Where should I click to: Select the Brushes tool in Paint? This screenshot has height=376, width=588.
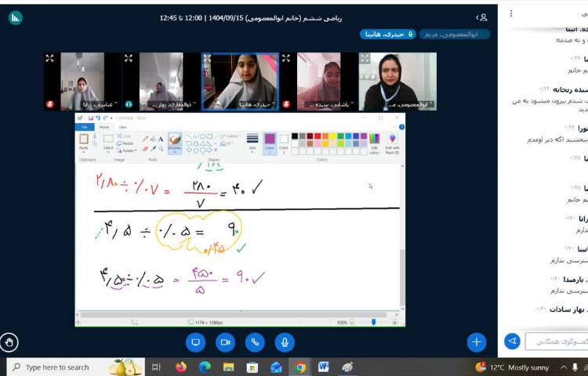tap(174, 141)
